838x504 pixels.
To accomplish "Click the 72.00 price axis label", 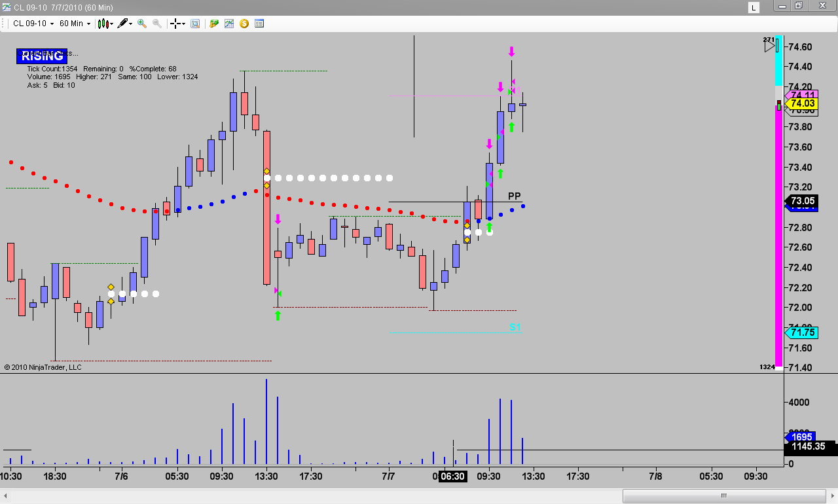I will point(800,308).
